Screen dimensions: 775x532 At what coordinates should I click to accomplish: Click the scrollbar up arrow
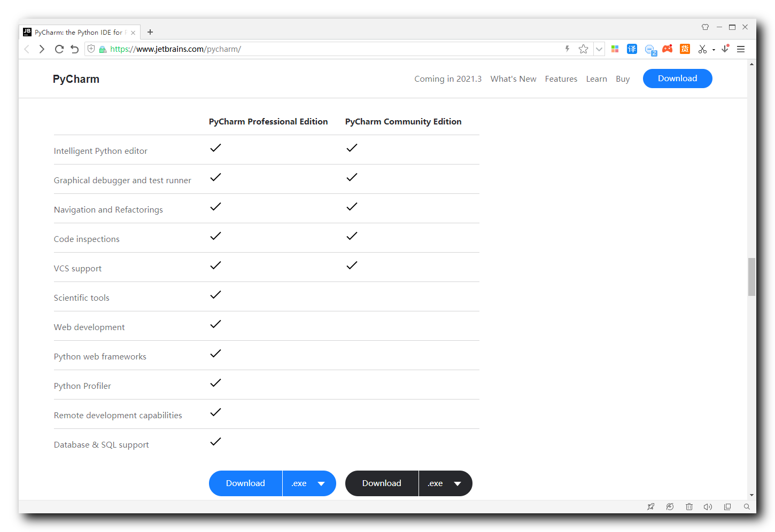click(751, 64)
